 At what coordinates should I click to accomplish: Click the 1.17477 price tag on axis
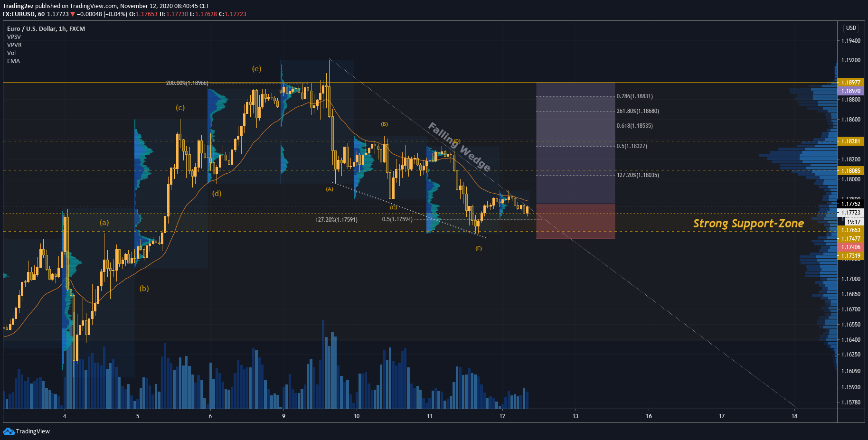(850, 239)
